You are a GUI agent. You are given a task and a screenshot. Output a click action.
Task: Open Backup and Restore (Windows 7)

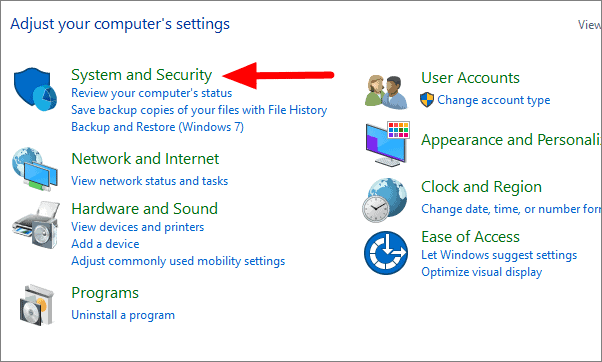pos(157,127)
